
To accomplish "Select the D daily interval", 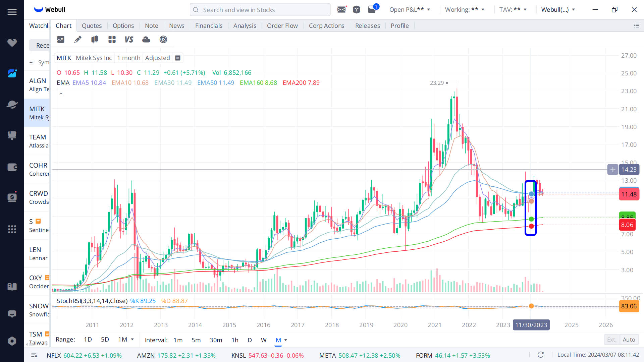I will coord(250,340).
